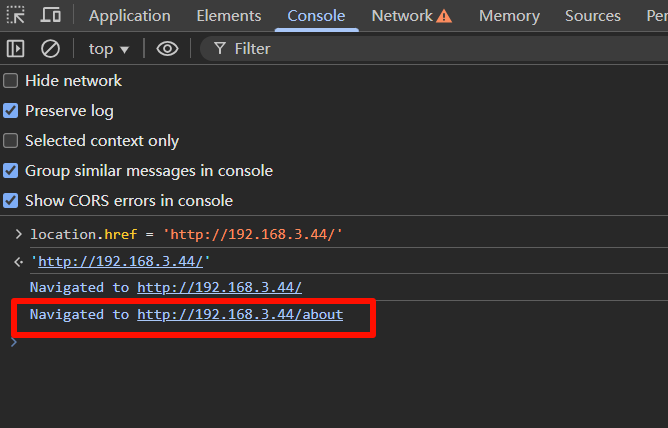Clear the console with the ban icon
Screen dimensions: 668x428
tap(50, 48)
